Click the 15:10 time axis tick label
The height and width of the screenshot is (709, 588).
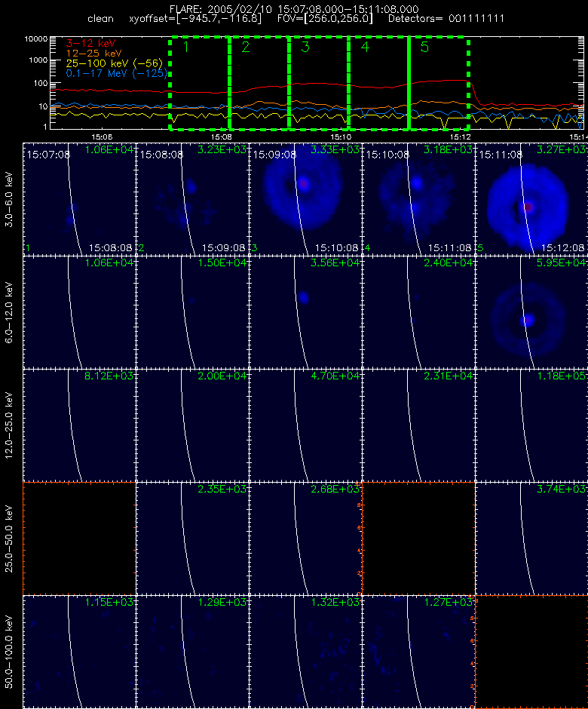coord(340,137)
